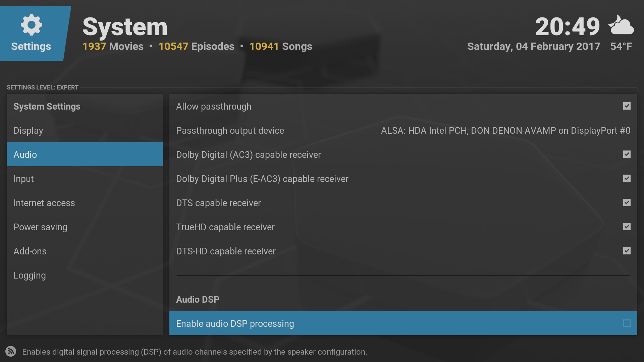644x362 pixels.
Task: Uncheck TrueHD capable receiver
Action: click(627, 227)
